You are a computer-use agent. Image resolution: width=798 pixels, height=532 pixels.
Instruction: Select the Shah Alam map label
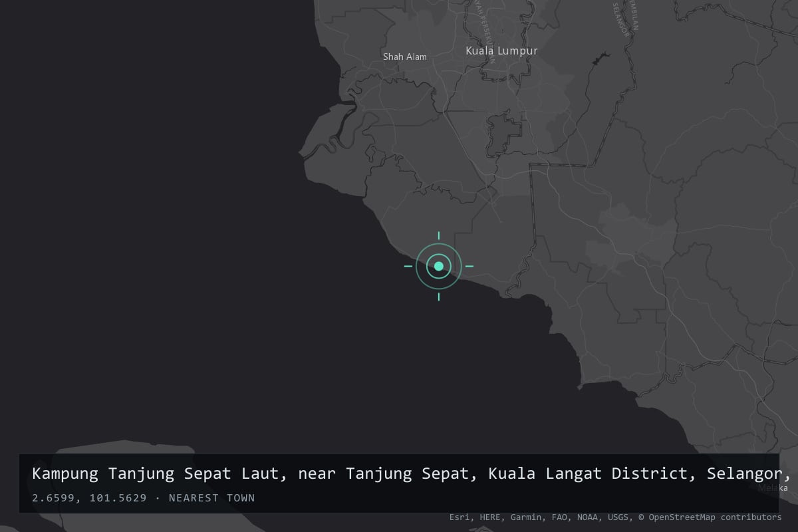tap(405, 57)
